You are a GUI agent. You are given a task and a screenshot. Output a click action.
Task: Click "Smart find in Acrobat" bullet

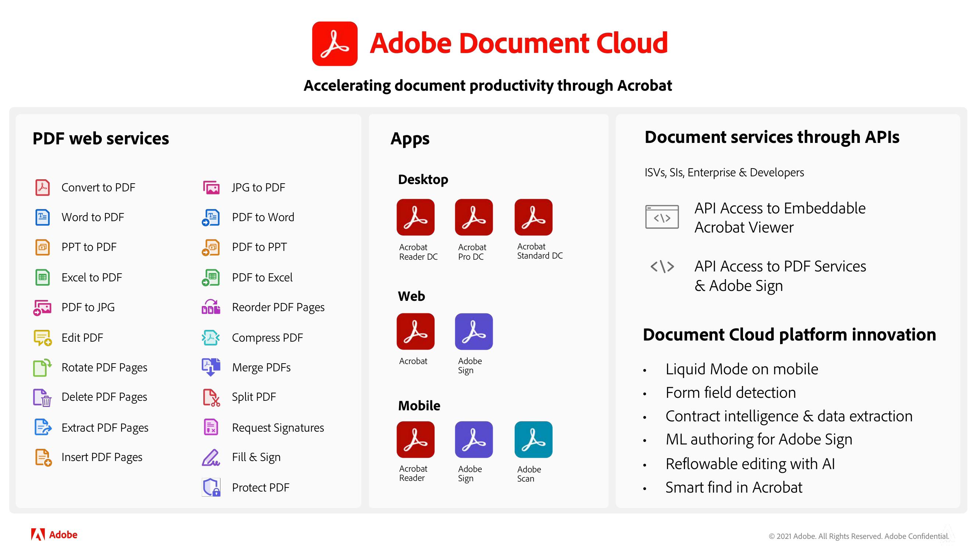tap(734, 487)
